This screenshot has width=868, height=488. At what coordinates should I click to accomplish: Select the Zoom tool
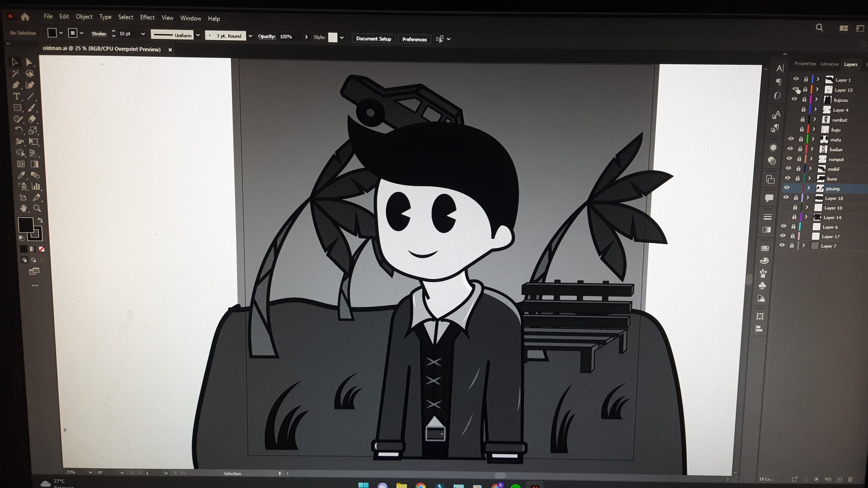[37, 208]
